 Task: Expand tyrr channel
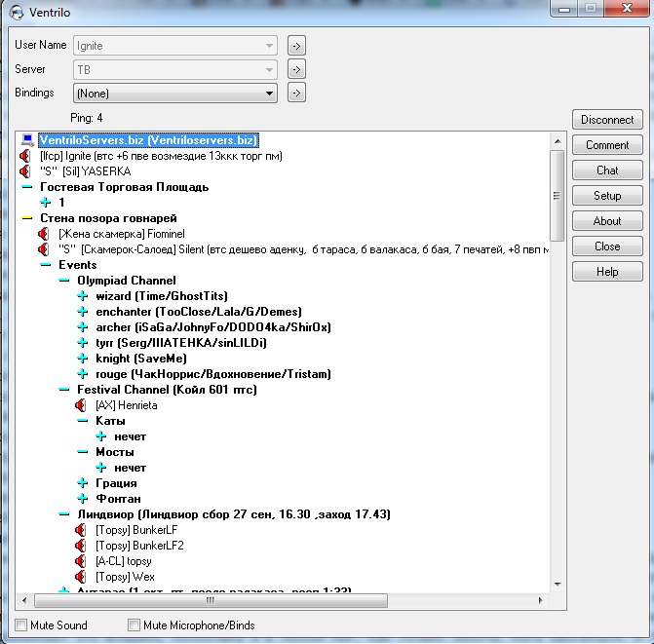[x=83, y=343]
